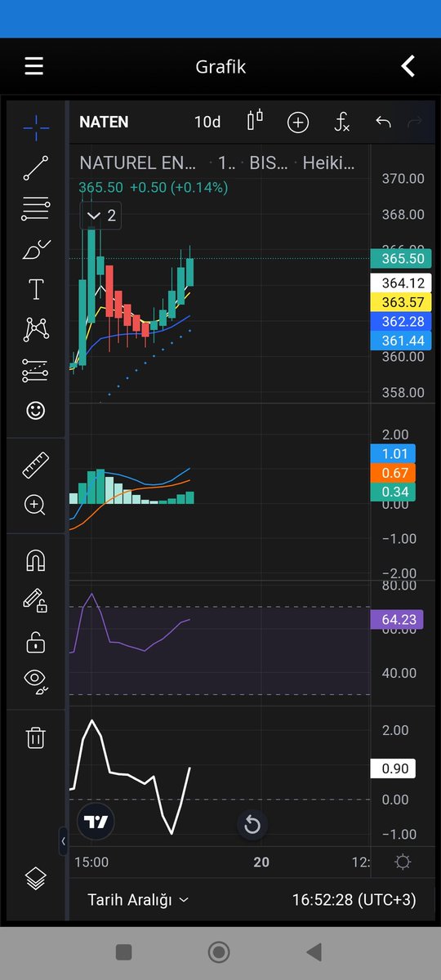Click the 20 date axis label

(261, 862)
